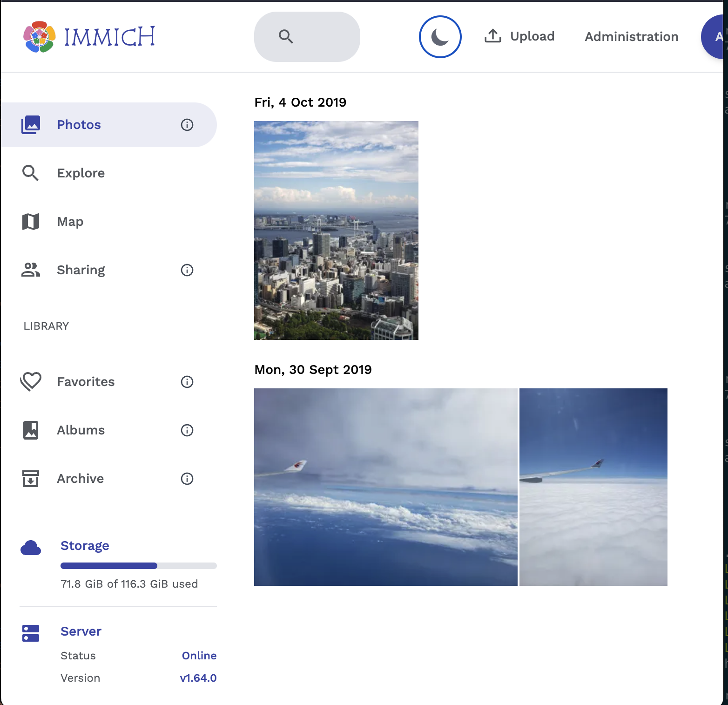728x705 pixels.
Task: Click the Archive box icon
Action: click(31, 479)
